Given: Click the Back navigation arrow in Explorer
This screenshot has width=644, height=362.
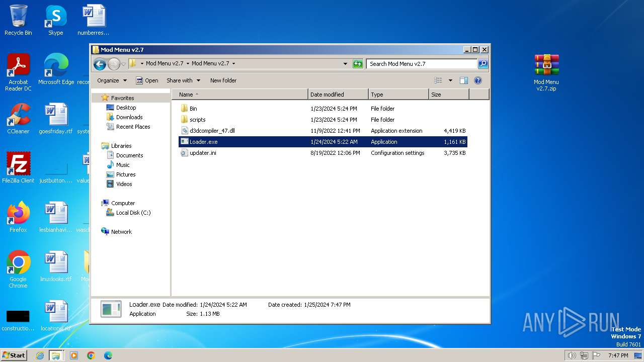Looking at the screenshot, I should coord(100,64).
